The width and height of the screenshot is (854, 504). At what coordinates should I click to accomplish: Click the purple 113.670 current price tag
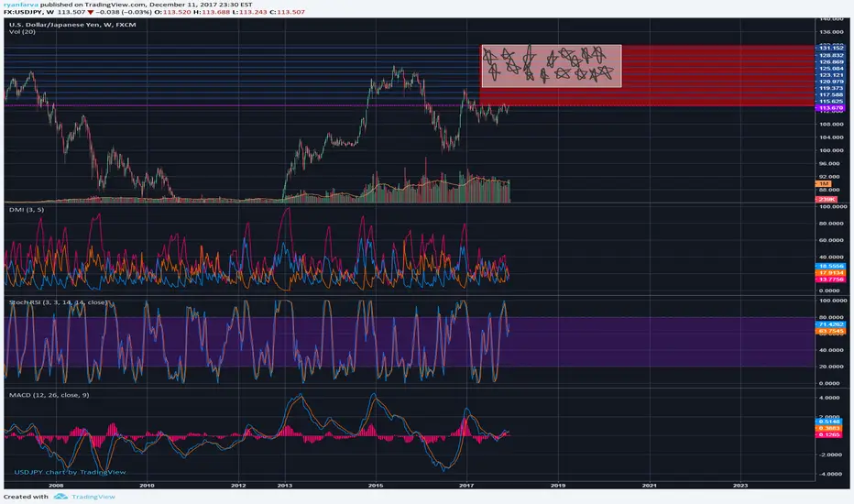click(830, 108)
